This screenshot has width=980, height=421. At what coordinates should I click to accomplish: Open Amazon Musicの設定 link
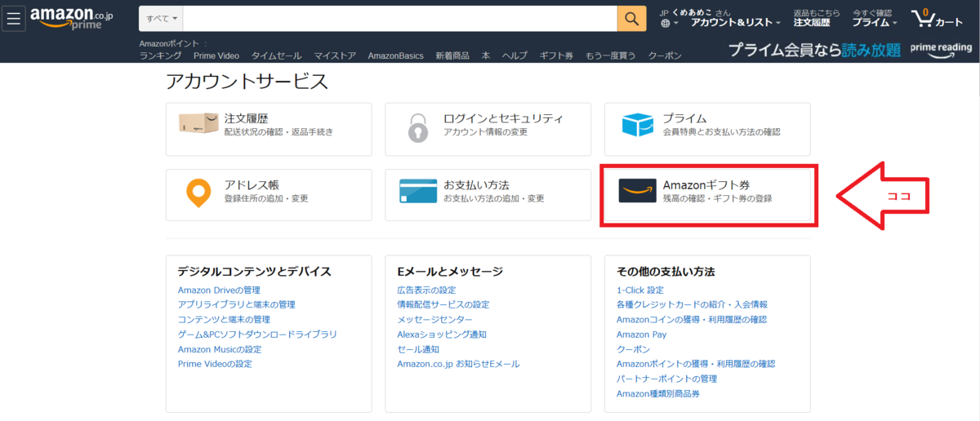220,349
